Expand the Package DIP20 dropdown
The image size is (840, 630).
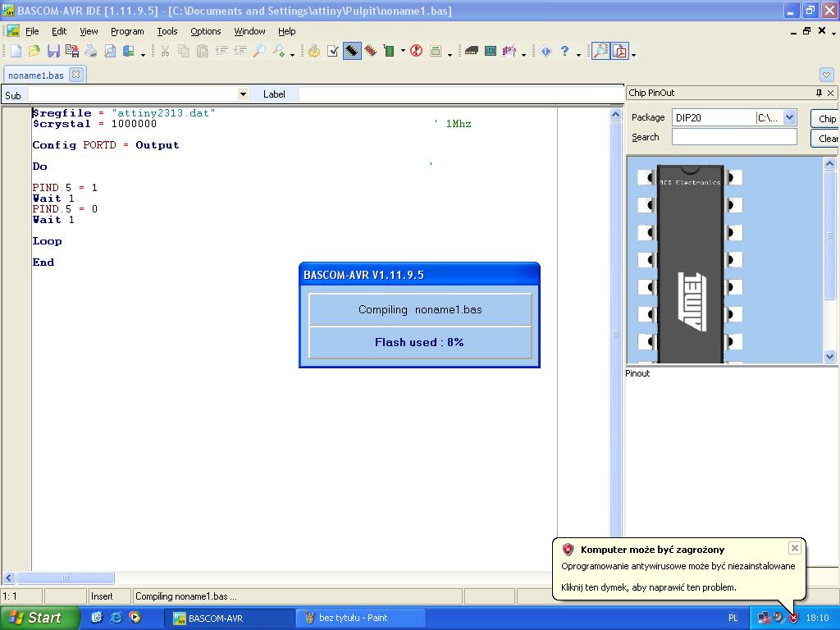tap(789, 117)
